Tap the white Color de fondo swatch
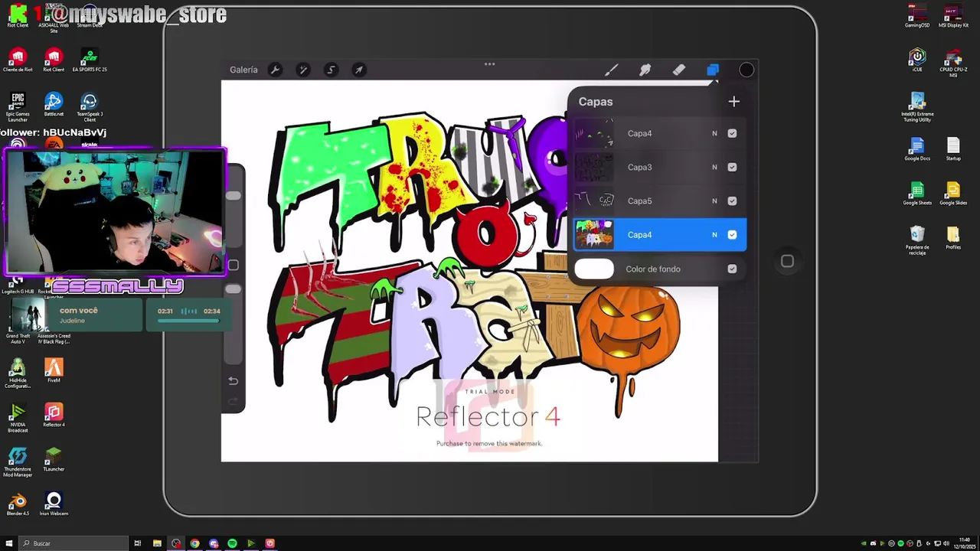 click(594, 269)
